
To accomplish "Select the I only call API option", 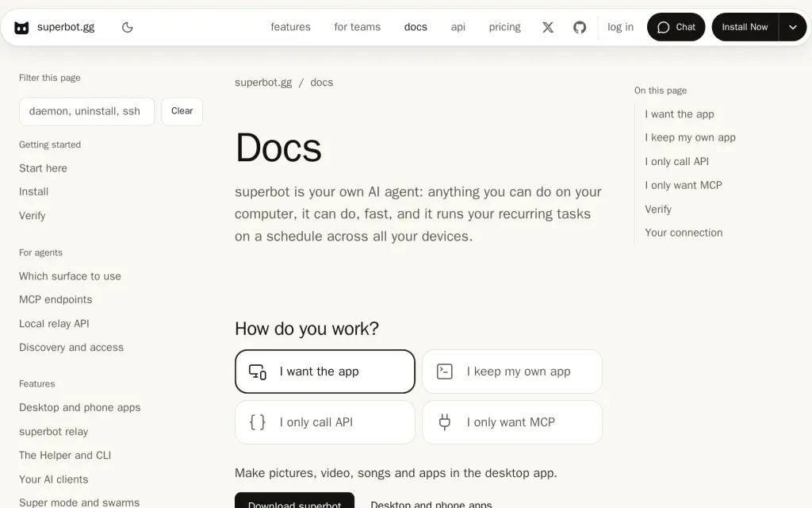I will point(324,422).
